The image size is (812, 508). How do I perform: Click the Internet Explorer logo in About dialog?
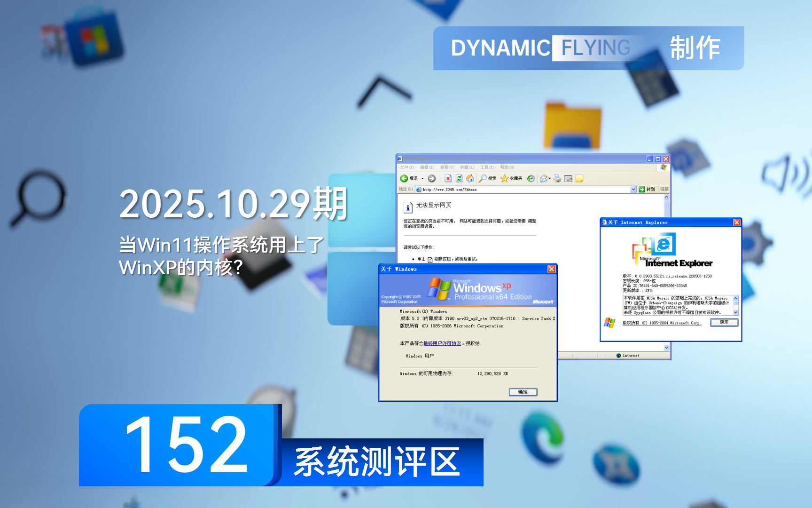672,250
